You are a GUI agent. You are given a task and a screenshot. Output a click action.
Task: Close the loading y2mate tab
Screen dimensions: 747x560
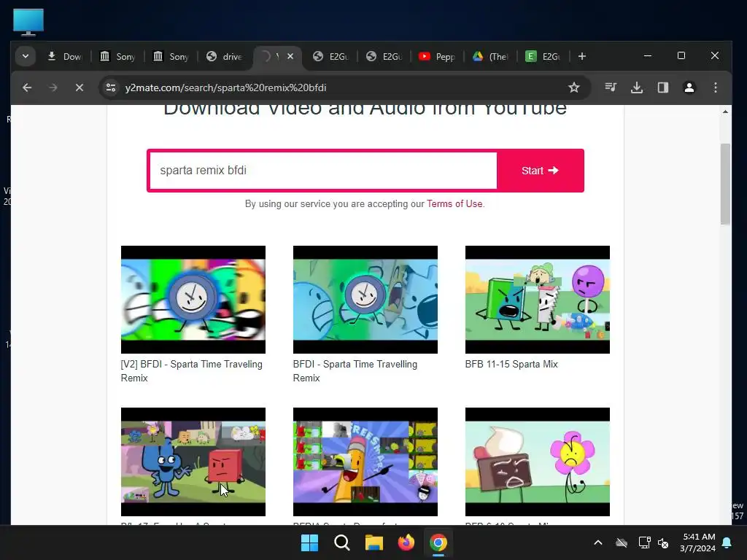click(290, 56)
